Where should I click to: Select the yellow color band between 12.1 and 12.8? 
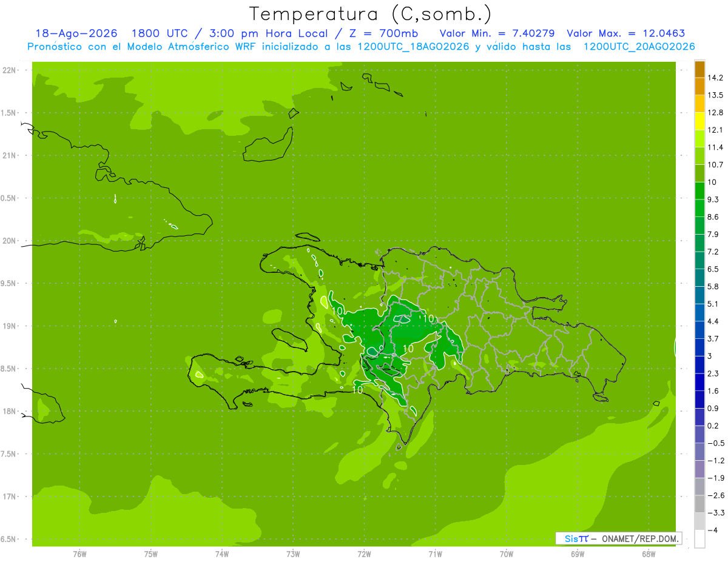click(699, 121)
